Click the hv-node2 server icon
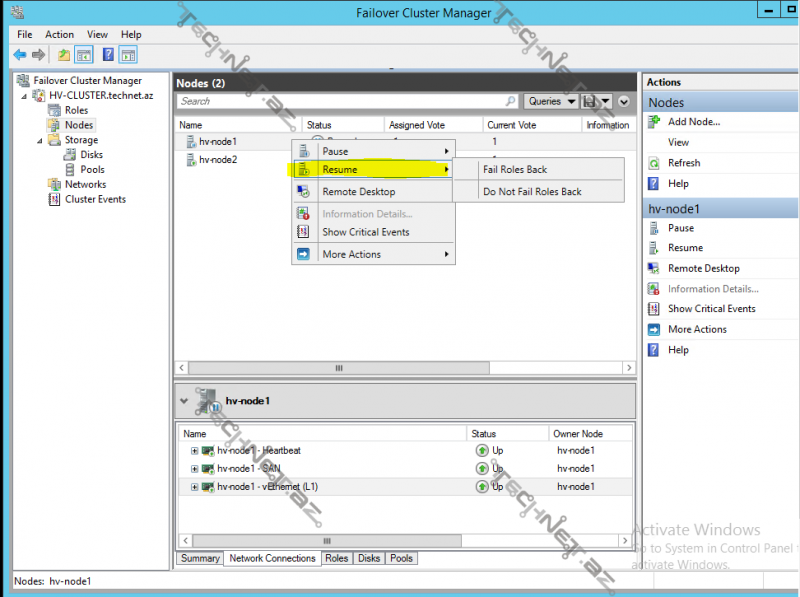The height and width of the screenshot is (597, 800). [190, 160]
